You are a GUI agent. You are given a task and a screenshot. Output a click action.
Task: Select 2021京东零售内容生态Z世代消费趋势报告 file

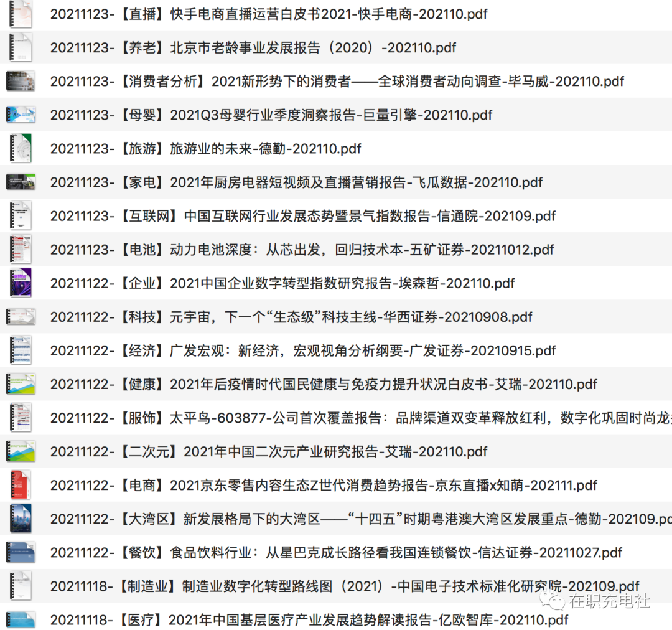[324, 485]
